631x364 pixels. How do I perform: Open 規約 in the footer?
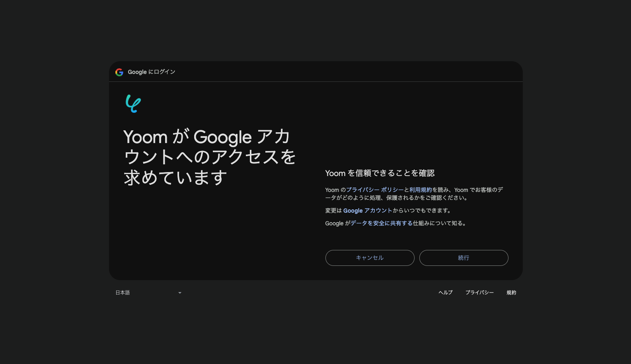tap(511, 292)
